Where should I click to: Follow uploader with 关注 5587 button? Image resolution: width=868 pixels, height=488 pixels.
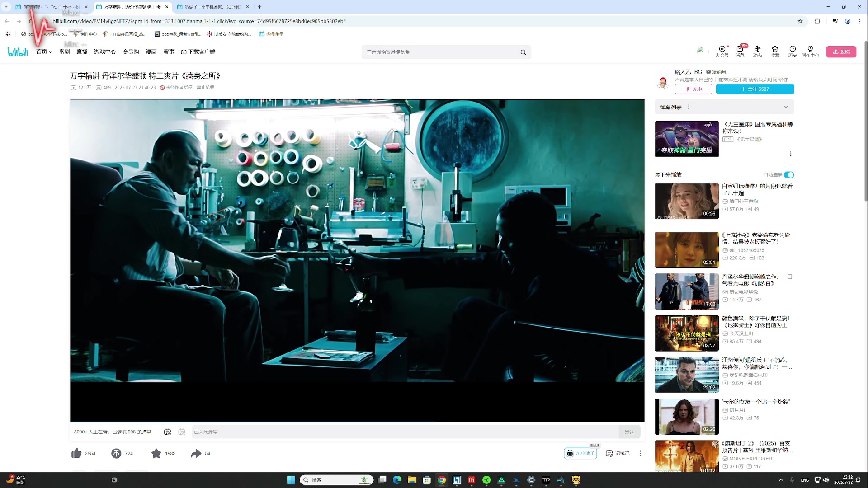pyautogui.click(x=755, y=89)
